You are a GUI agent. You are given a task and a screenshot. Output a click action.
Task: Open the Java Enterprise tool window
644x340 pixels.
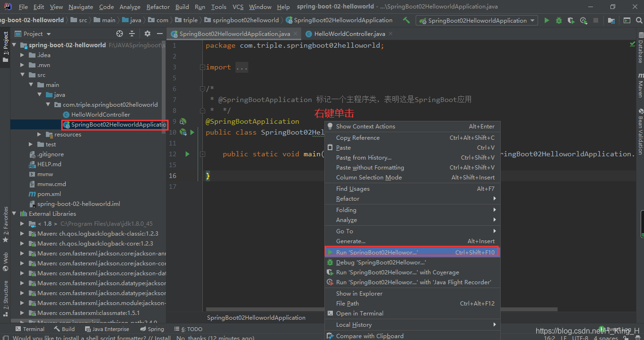107,329
